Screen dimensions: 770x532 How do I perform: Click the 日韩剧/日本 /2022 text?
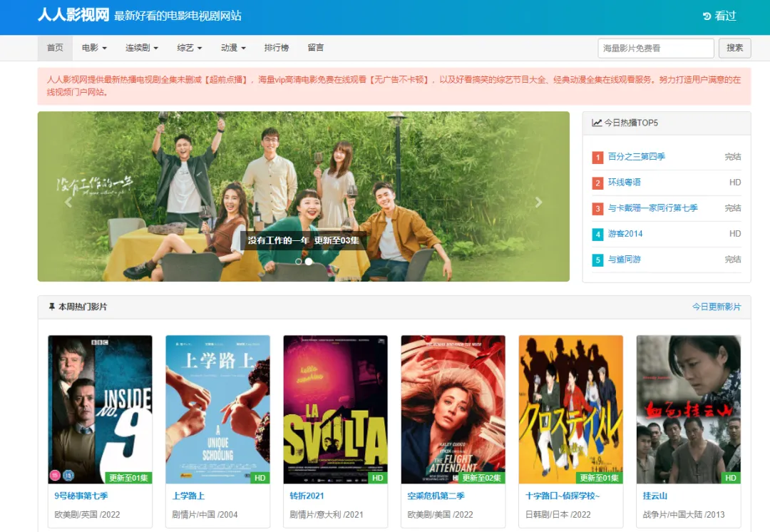(558, 515)
